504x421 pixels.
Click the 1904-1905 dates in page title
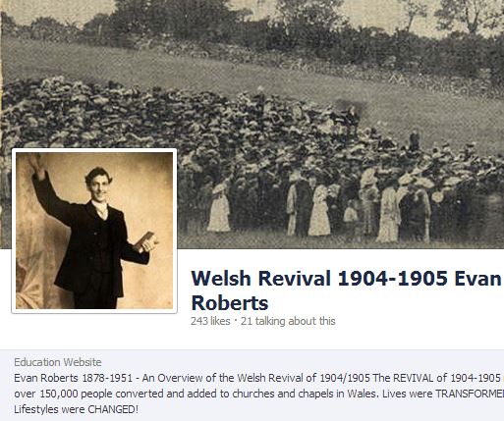392,279
